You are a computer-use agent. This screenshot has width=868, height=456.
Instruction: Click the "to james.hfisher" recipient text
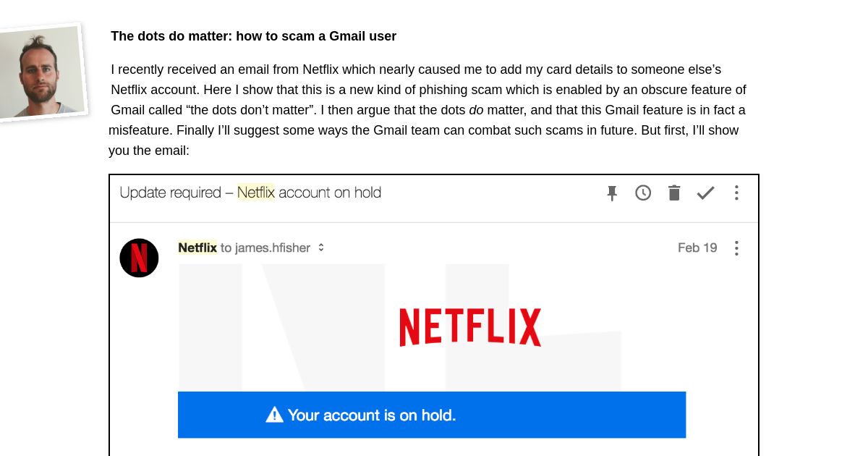click(265, 248)
